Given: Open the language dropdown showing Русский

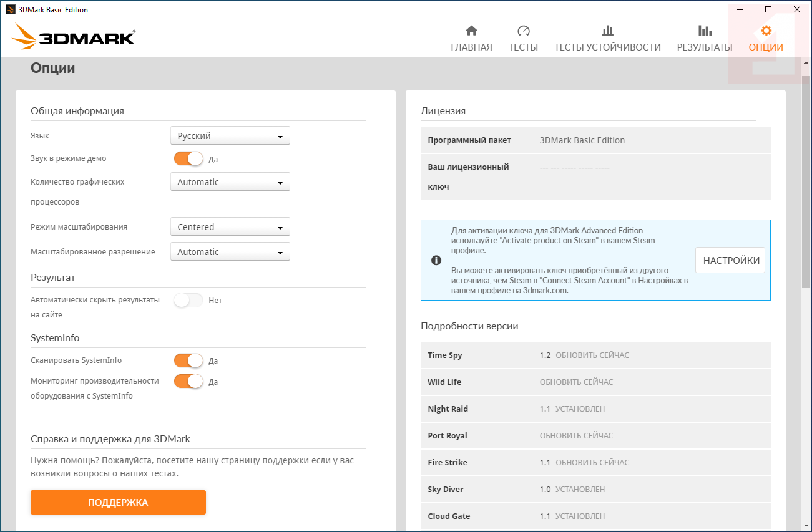Looking at the screenshot, I should [230, 136].
